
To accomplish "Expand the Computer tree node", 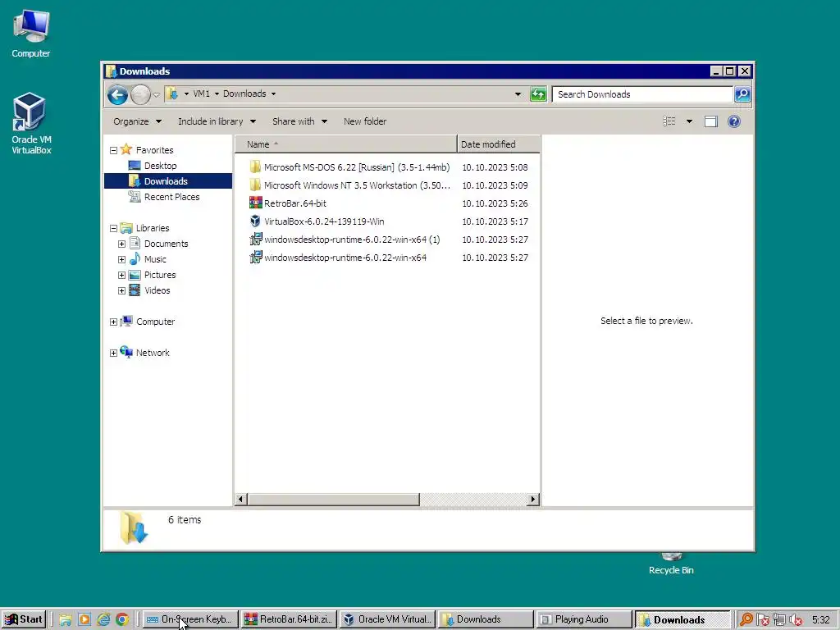I will pyautogui.click(x=113, y=322).
